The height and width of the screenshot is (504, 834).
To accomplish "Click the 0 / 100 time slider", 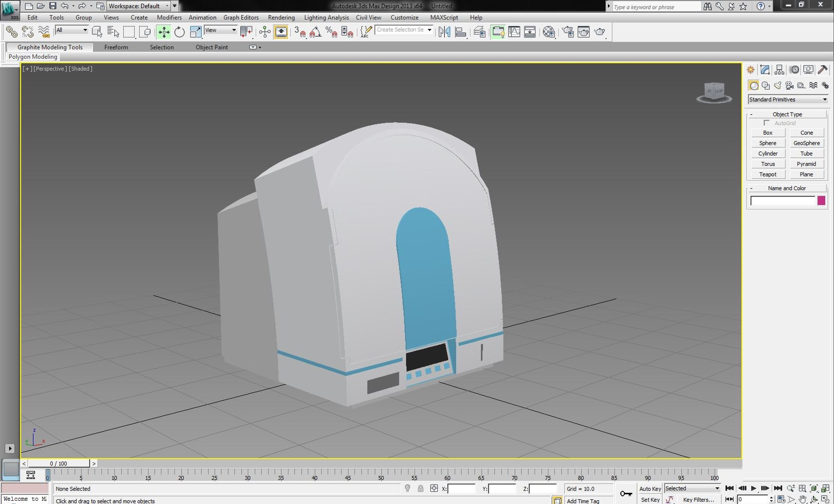I will point(59,463).
